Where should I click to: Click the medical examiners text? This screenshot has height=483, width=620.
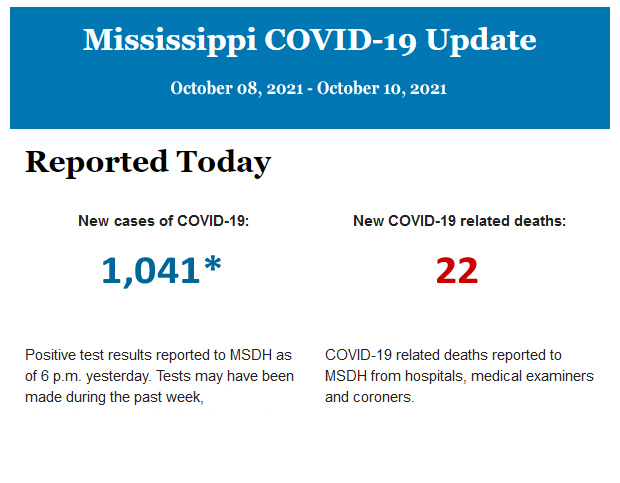click(x=532, y=376)
